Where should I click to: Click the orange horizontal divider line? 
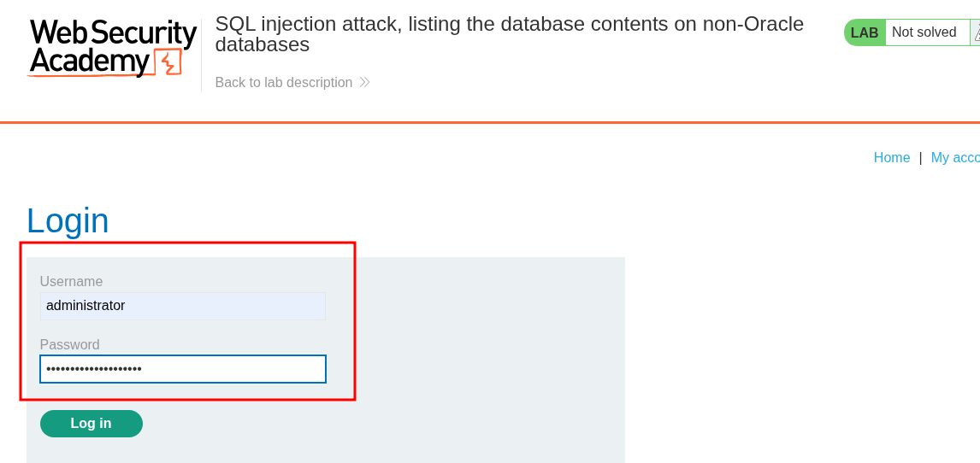click(490, 123)
